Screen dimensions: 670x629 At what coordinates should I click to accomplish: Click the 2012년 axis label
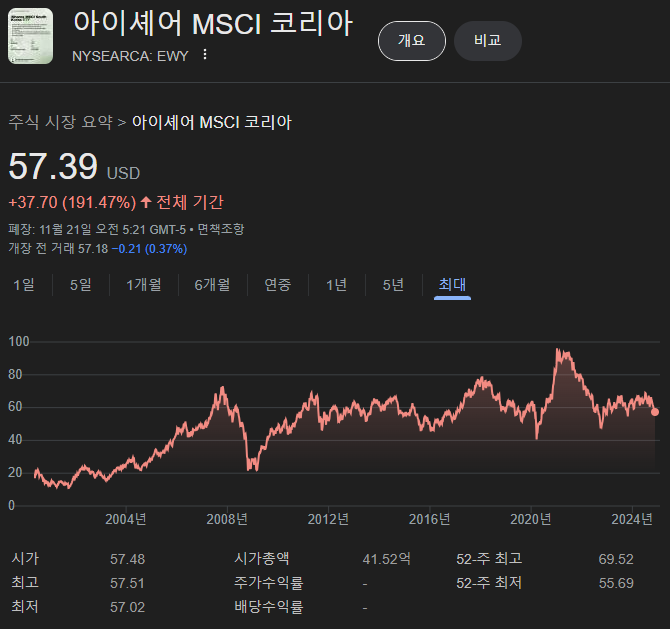tap(328, 519)
